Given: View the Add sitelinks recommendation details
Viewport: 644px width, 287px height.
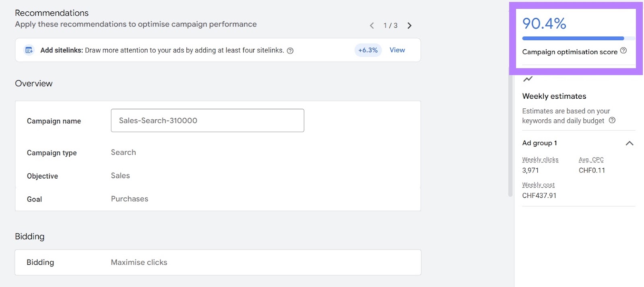Looking at the screenshot, I should [397, 50].
